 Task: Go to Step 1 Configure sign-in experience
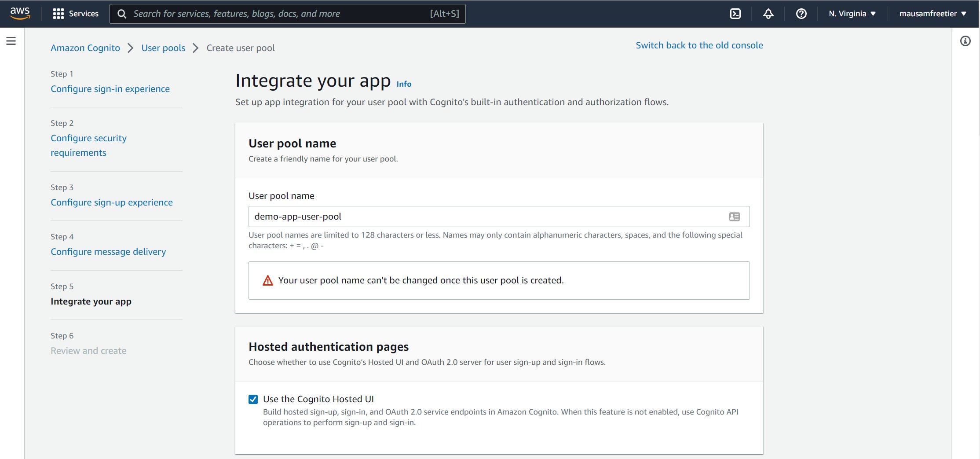tap(110, 89)
